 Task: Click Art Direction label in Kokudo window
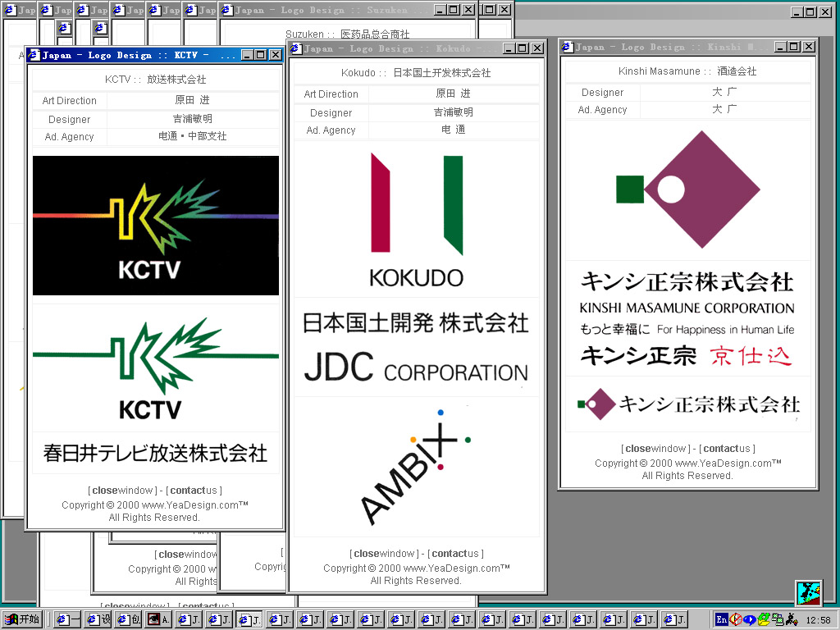[x=331, y=94]
